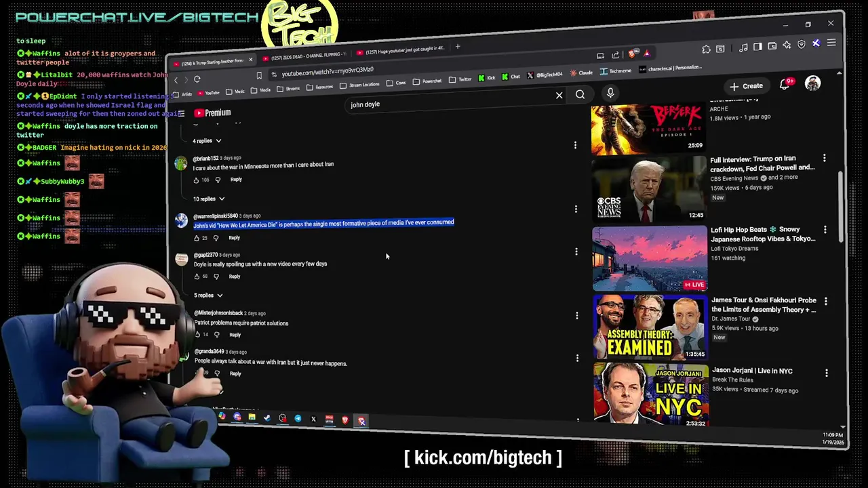Open options menu for brianb152's comment
This screenshot has width=868, height=488.
[x=576, y=145]
